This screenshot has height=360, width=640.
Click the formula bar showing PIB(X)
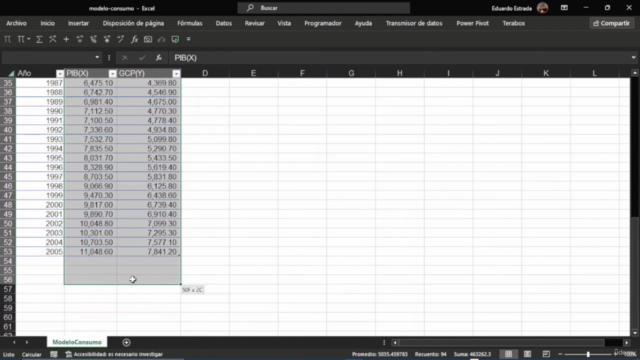coord(400,58)
